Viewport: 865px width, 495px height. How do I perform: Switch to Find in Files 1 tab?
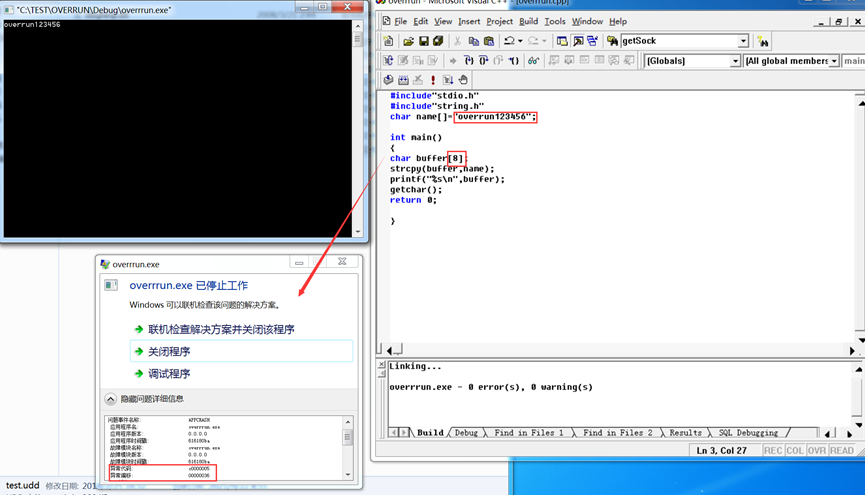(x=528, y=433)
